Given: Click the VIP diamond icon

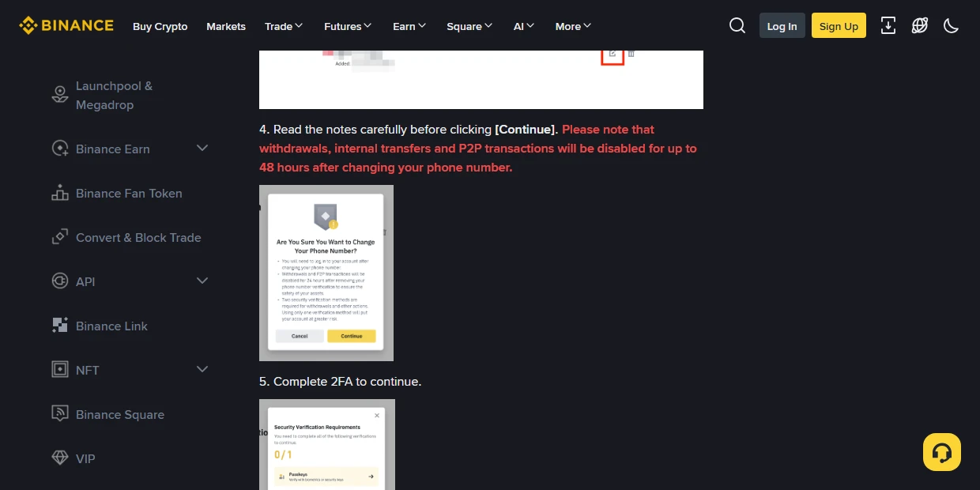Looking at the screenshot, I should tap(60, 458).
